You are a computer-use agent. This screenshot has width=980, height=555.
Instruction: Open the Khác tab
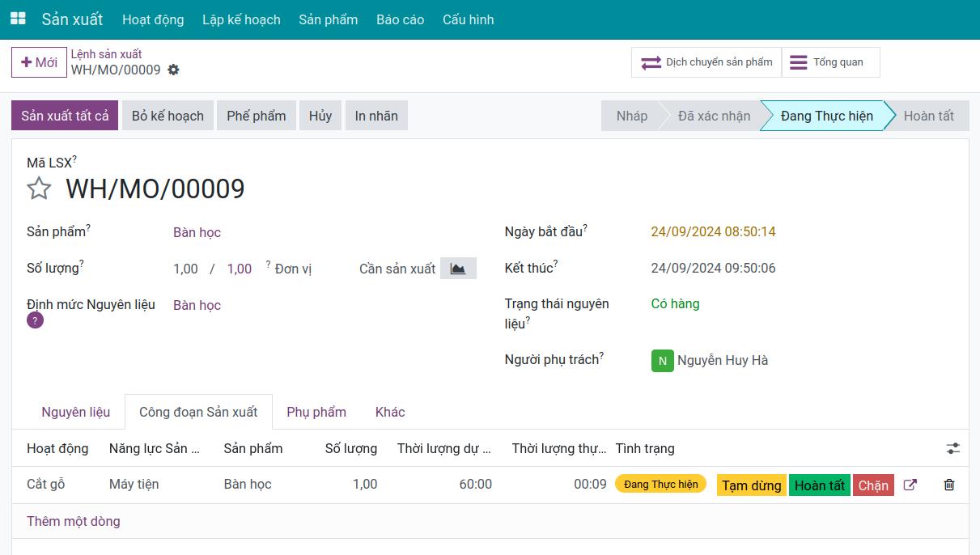(390, 412)
